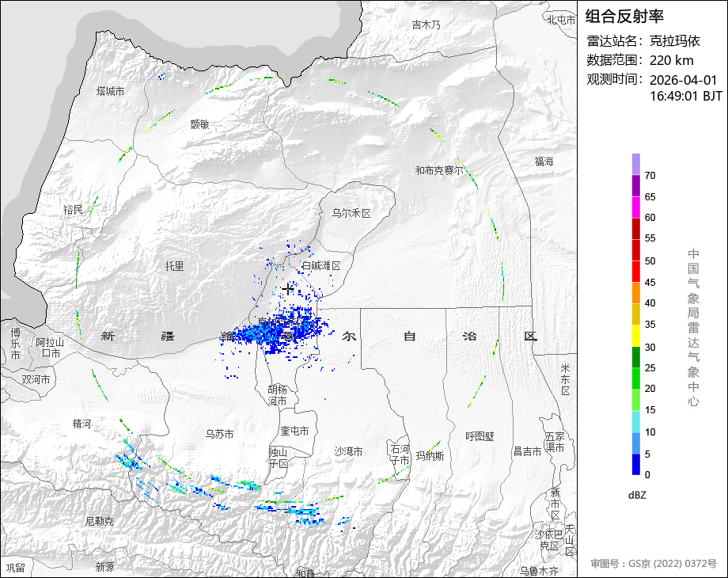Click the 组合反射率 title text
This screenshot has width=728, height=578.
pyautogui.click(x=624, y=16)
